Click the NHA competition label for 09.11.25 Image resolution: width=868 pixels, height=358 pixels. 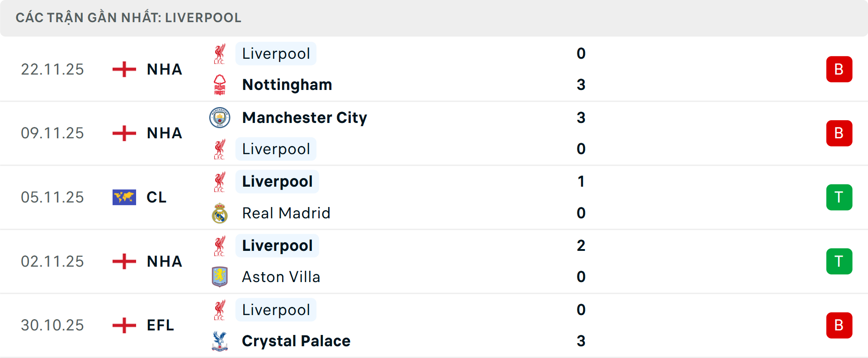pyautogui.click(x=164, y=133)
